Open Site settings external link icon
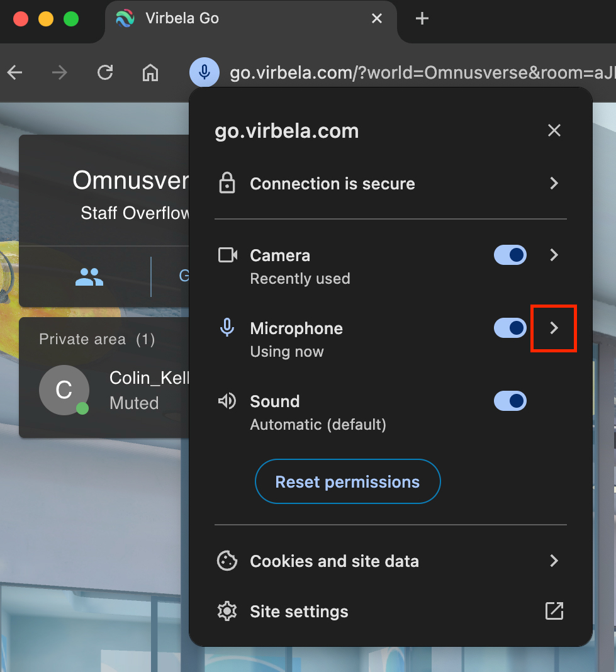This screenshot has height=672, width=616. click(554, 611)
